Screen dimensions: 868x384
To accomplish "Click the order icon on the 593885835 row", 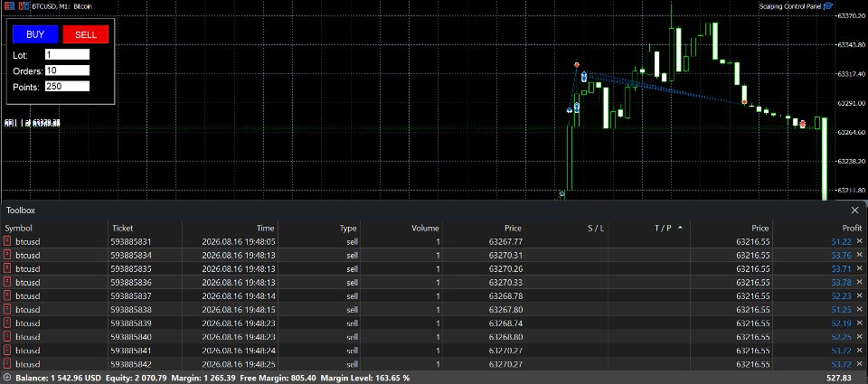I will click(8, 268).
